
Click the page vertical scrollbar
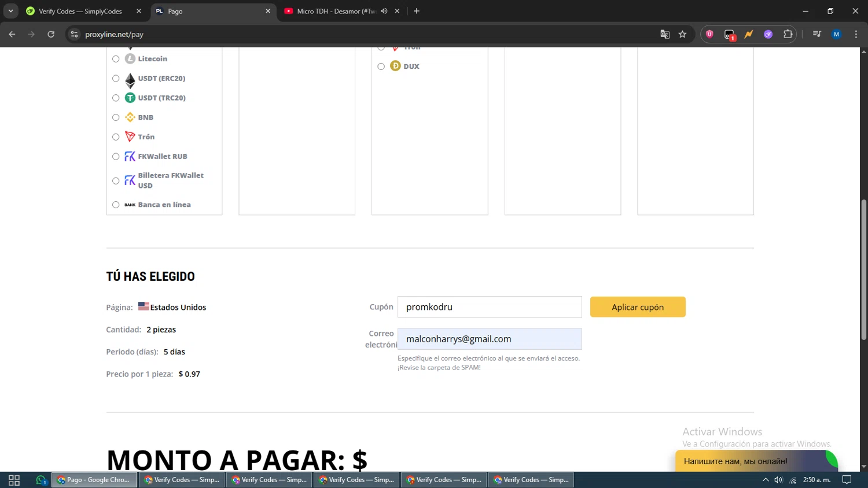(864, 269)
